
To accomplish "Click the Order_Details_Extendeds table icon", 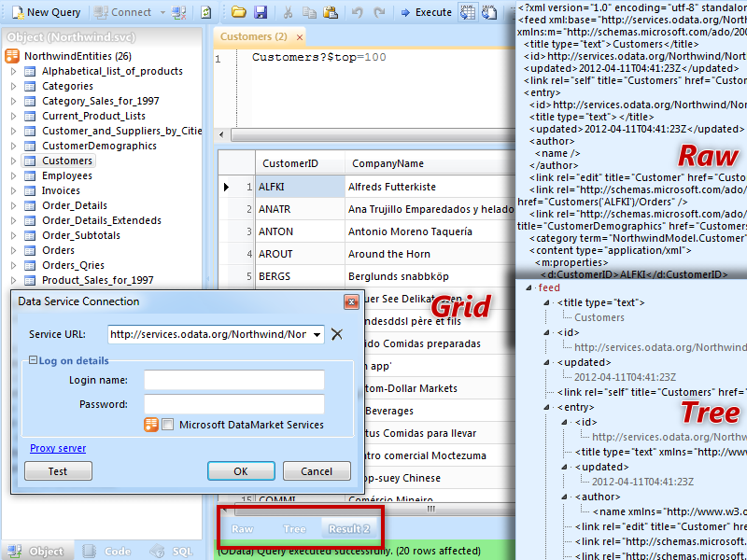I will [x=30, y=220].
